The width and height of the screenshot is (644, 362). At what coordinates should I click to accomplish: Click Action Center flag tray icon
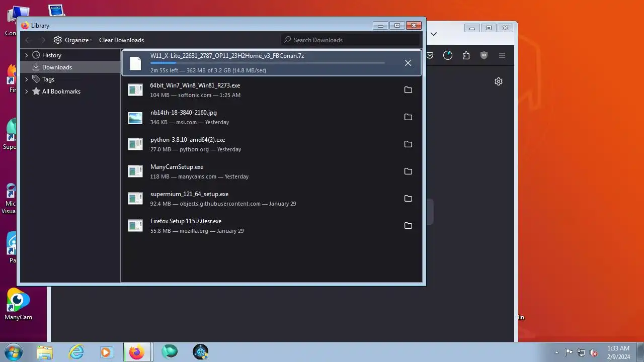click(569, 352)
